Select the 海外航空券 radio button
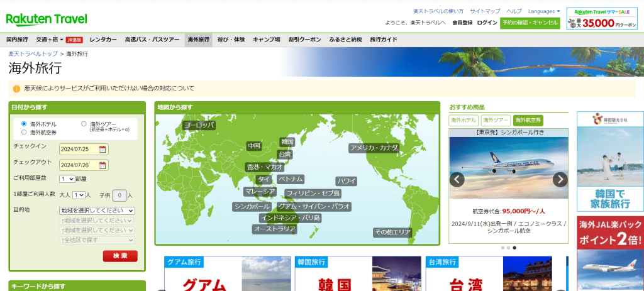 [24, 132]
